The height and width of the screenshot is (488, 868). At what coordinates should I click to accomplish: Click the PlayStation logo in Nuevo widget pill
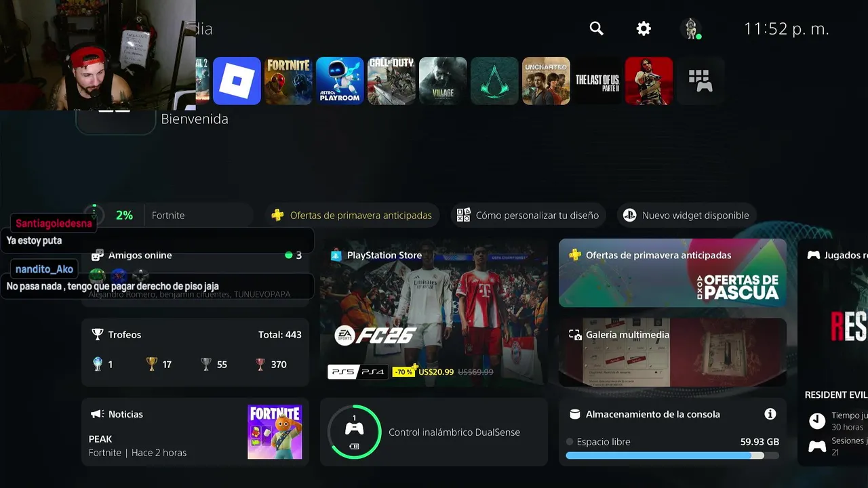(x=629, y=215)
